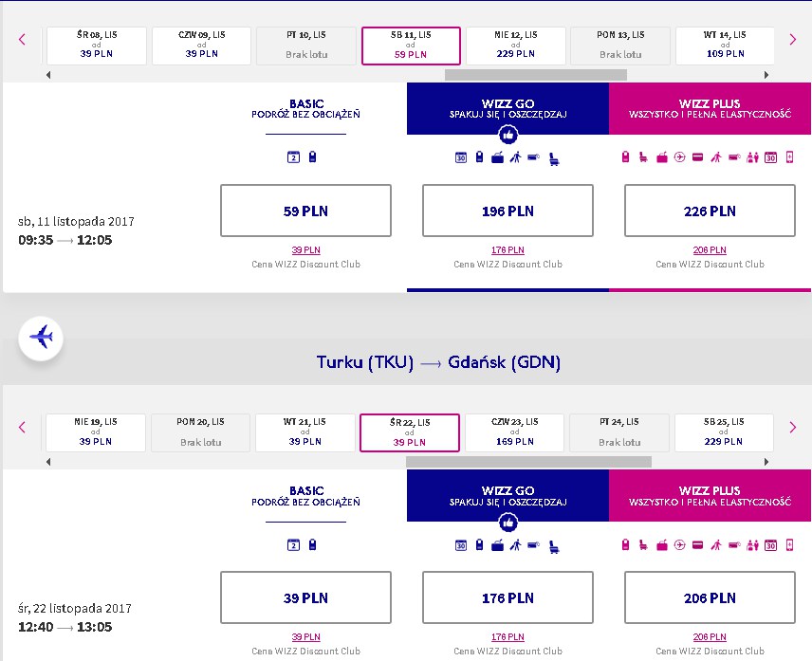
Task: Click left scroll arrow of outbound date scrollbar
Action: point(48,75)
